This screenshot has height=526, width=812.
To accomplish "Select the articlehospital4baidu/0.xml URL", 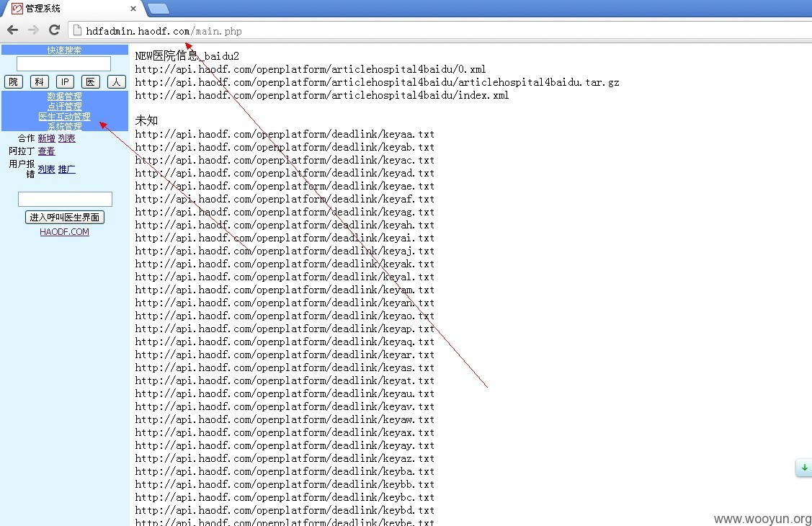I will point(311,69).
